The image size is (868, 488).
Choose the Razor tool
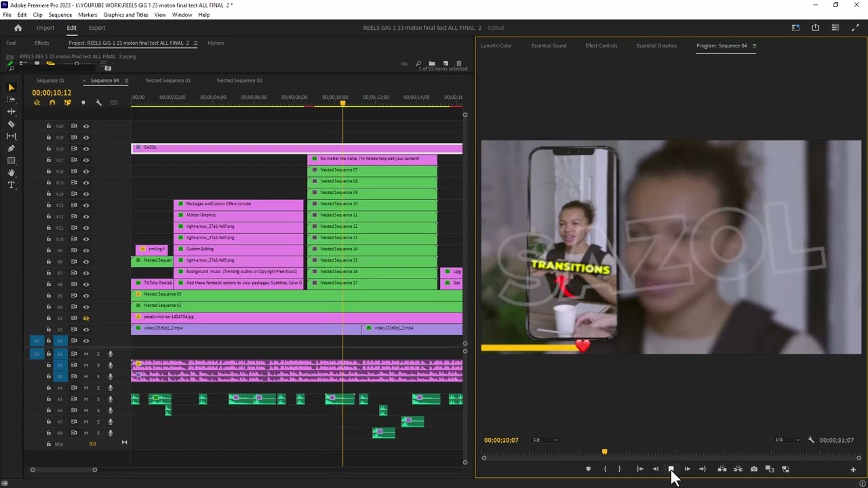click(11, 124)
